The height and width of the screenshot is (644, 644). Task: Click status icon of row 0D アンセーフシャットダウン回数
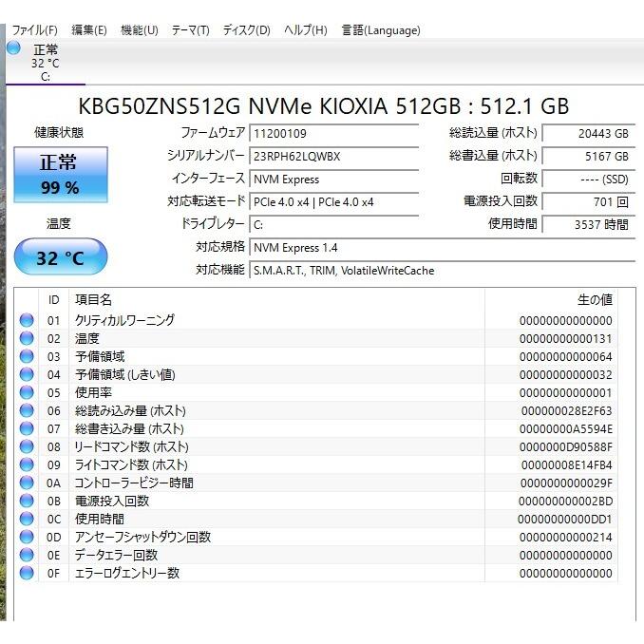coord(27,537)
